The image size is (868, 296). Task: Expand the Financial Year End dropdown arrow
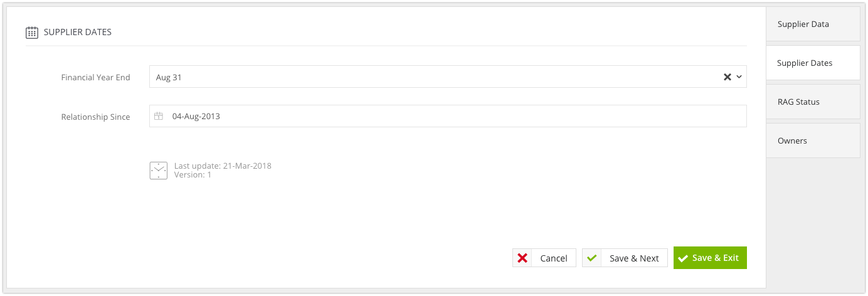coord(739,77)
